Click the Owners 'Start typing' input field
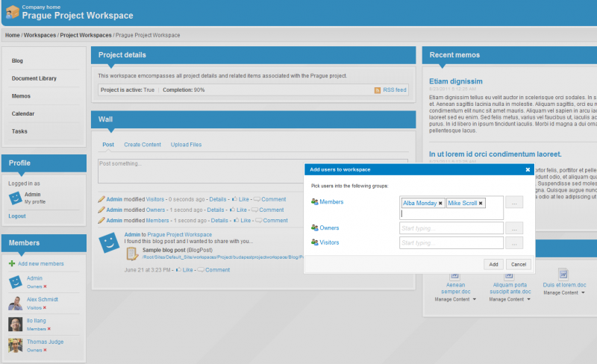597x364 pixels. (451, 228)
